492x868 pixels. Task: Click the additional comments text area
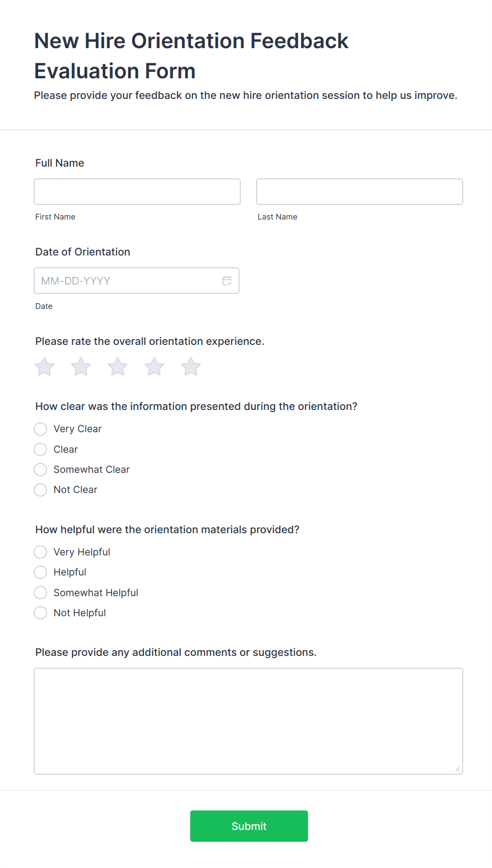pos(248,721)
